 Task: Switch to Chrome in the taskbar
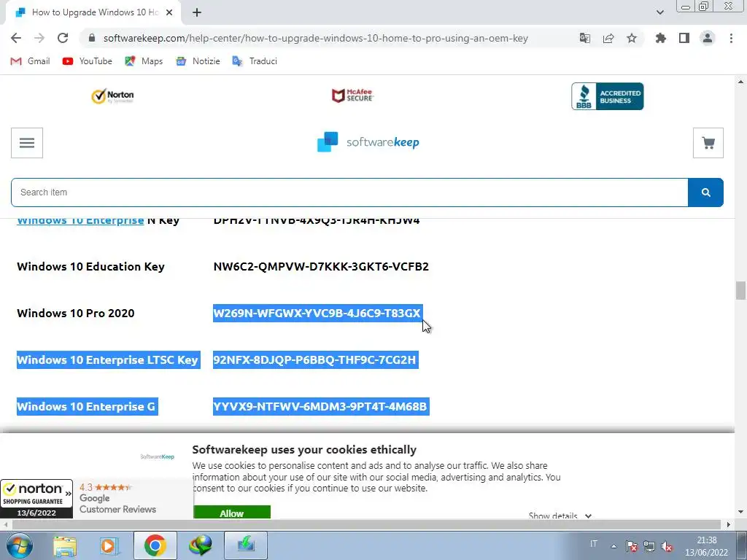coord(155,545)
